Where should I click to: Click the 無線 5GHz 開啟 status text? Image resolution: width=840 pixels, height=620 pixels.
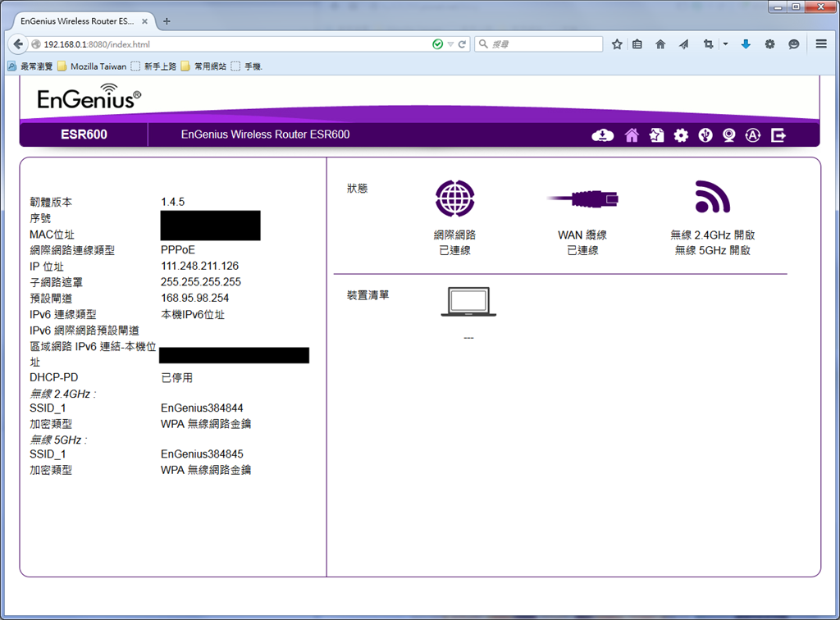pyautogui.click(x=713, y=250)
